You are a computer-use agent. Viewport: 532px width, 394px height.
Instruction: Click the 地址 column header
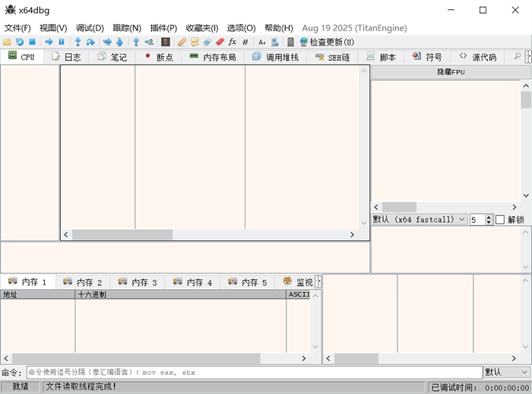38,294
